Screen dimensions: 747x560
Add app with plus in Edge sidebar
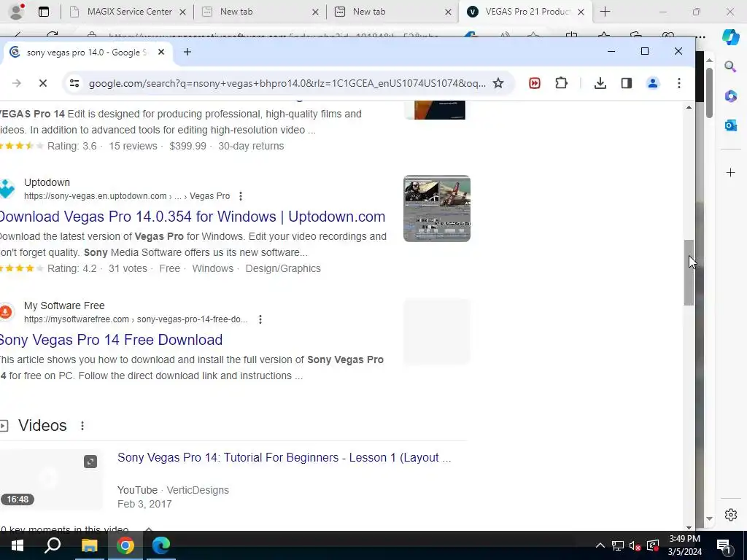tap(730, 172)
